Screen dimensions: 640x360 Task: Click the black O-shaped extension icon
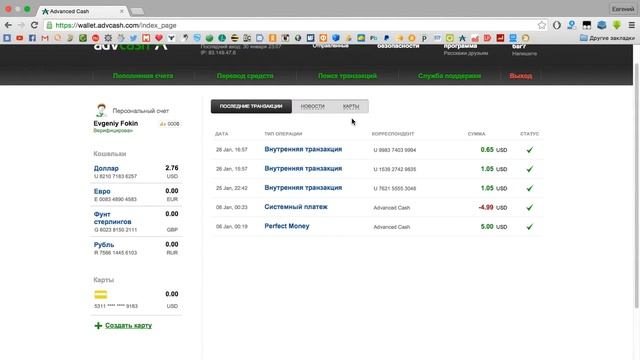pos(557,25)
